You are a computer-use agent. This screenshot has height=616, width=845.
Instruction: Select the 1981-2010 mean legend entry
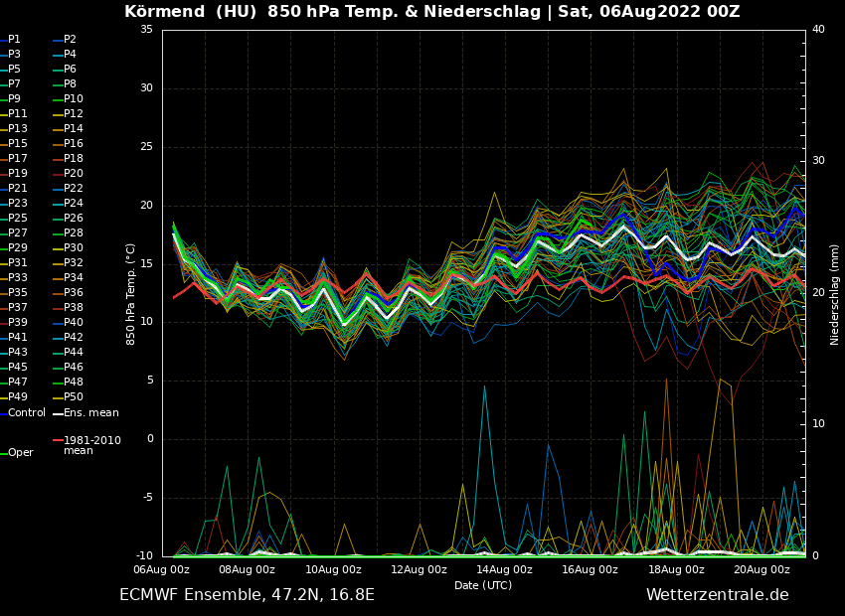pyautogui.click(x=91, y=445)
